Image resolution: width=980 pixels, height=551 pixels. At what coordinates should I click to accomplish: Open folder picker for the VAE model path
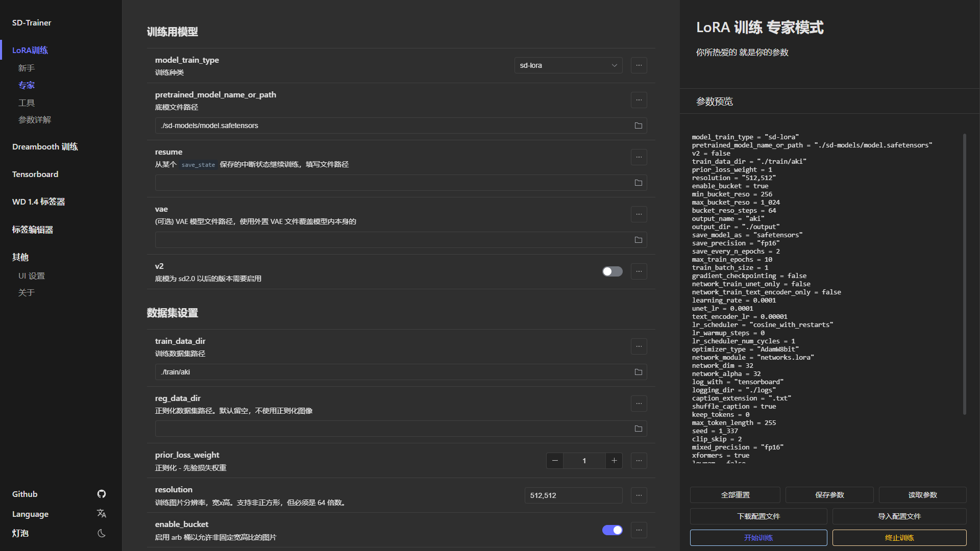pos(638,240)
